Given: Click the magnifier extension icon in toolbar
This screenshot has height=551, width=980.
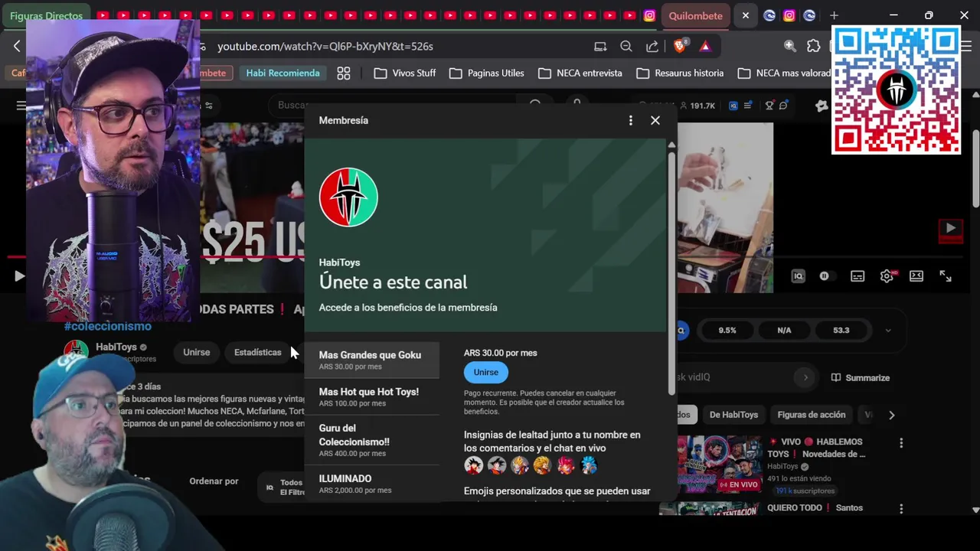Looking at the screenshot, I should 789,46.
